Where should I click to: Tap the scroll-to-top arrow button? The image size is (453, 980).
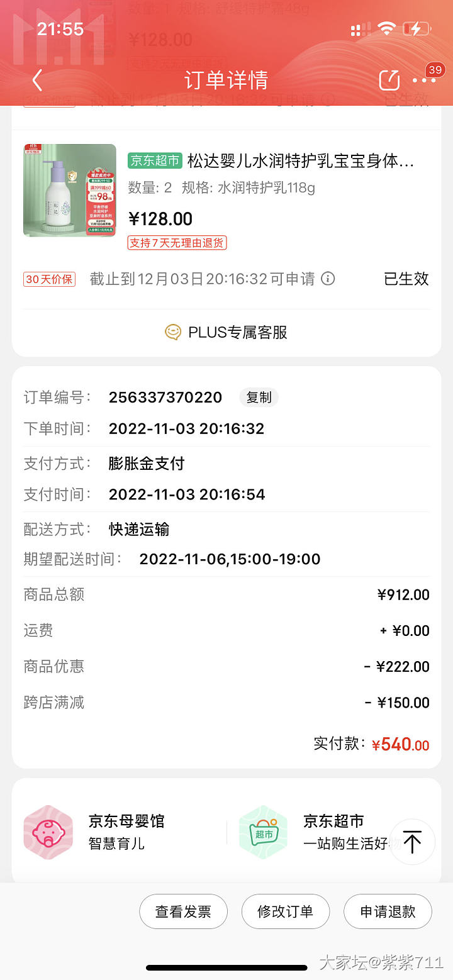click(x=412, y=842)
